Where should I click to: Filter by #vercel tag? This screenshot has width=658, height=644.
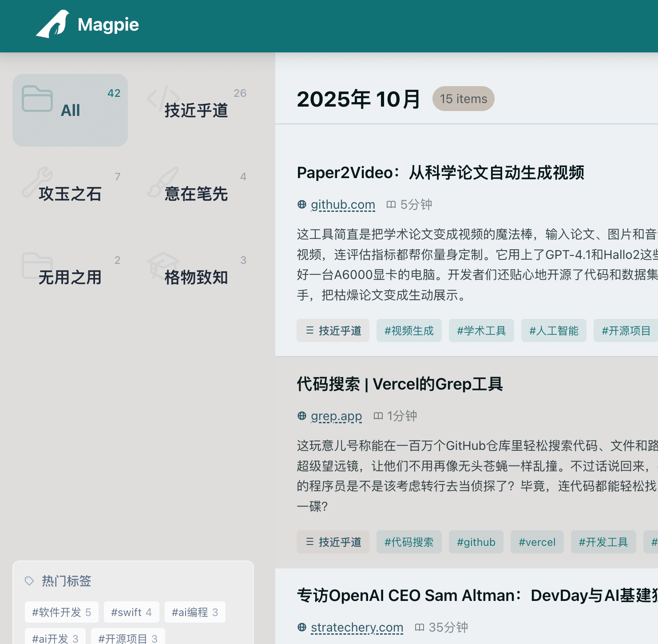point(537,542)
